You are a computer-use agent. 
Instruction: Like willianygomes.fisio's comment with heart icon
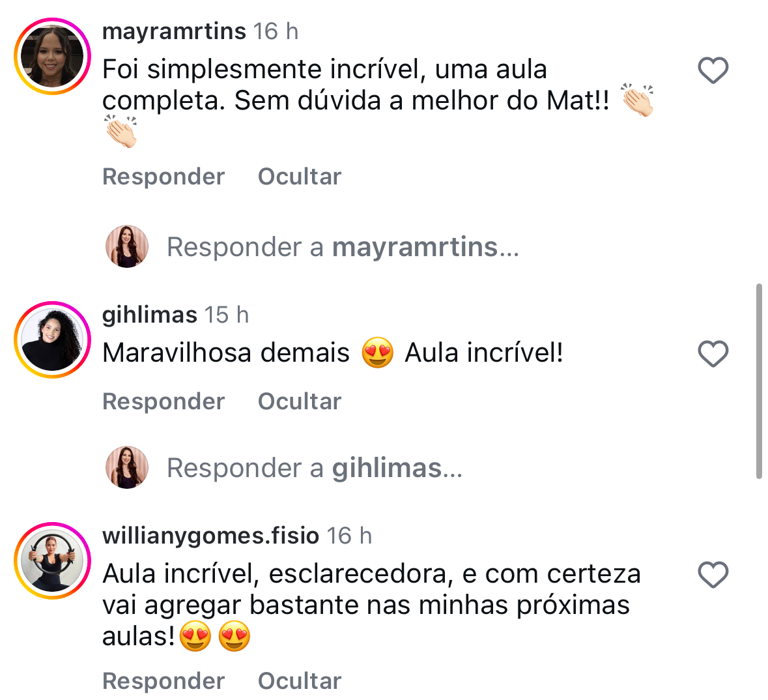[713, 574]
